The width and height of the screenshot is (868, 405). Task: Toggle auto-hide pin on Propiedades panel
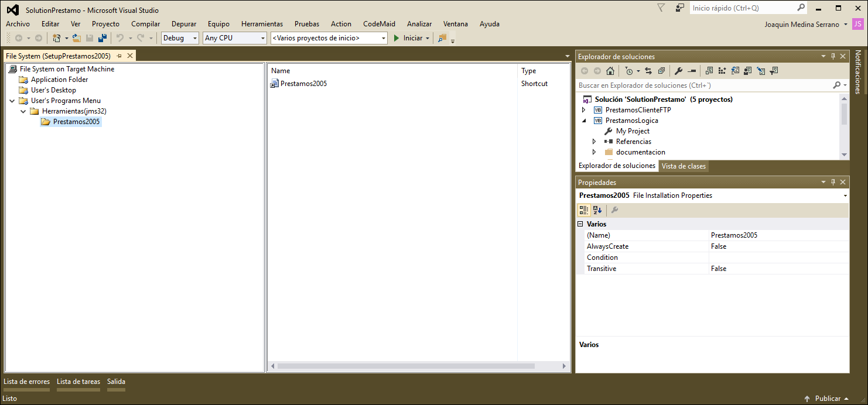pyautogui.click(x=833, y=182)
